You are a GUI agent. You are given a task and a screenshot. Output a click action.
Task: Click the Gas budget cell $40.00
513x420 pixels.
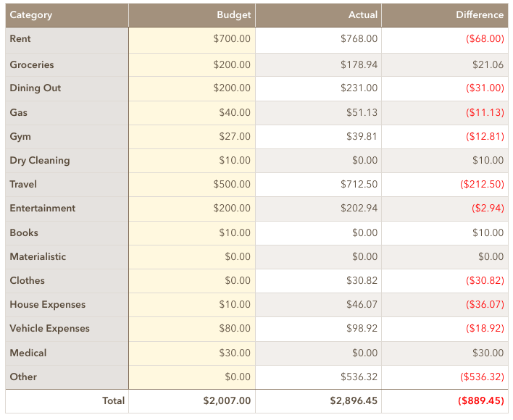[x=192, y=113]
